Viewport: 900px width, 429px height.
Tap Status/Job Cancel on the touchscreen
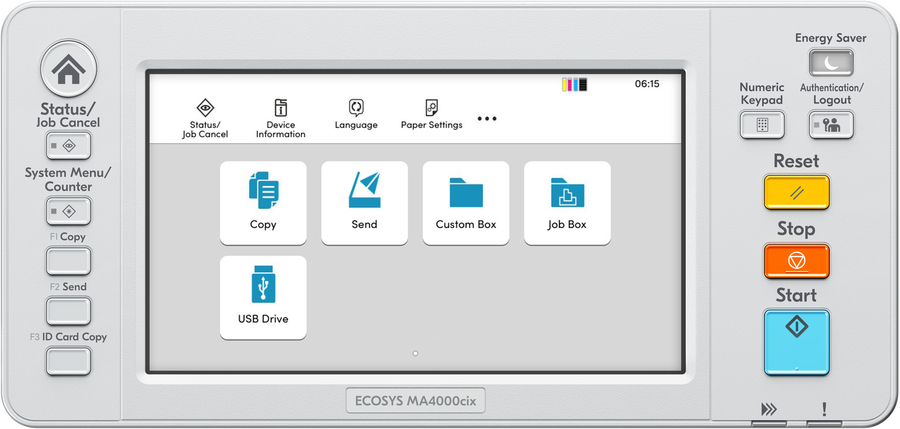tap(205, 118)
